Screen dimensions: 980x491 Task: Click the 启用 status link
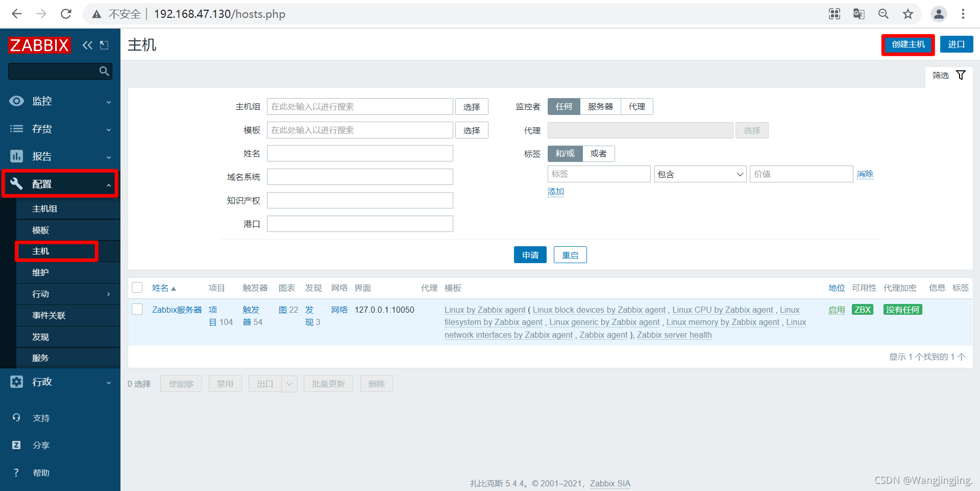tap(837, 310)
